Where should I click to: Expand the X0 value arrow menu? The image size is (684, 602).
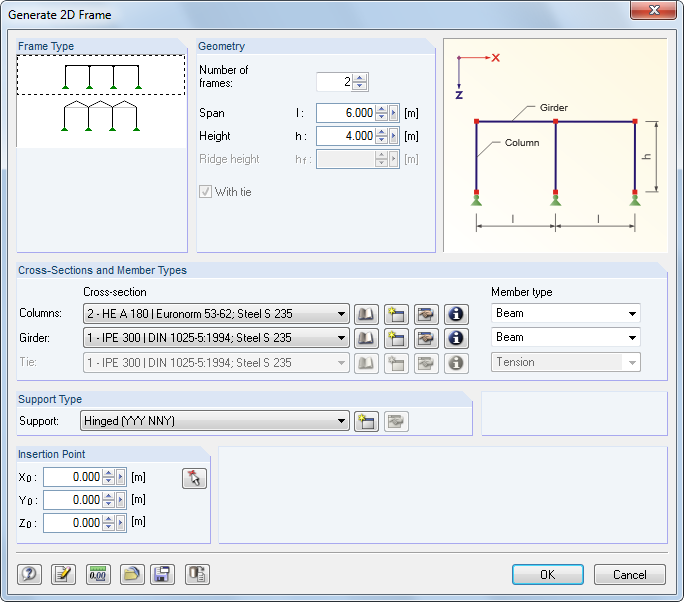(x=120, y=477)
